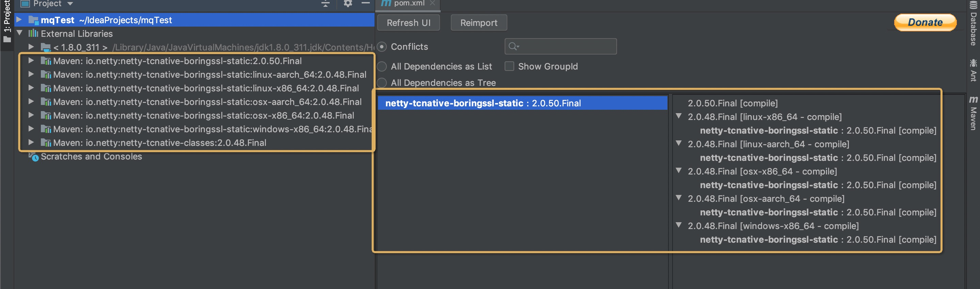The height and width of the screenshot is (289, 980).
Task: Expand the linux-x86_64:2.0.48.Final library node
Action: 31,88
